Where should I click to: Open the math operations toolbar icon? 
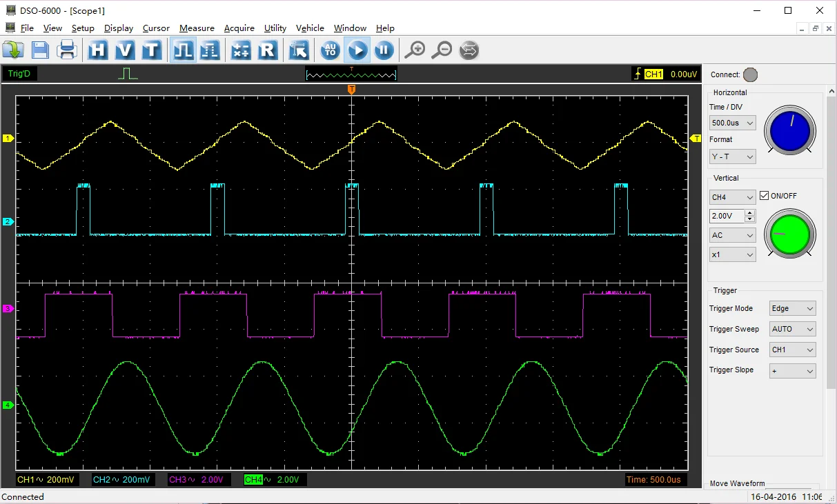[x=240, y=50]
